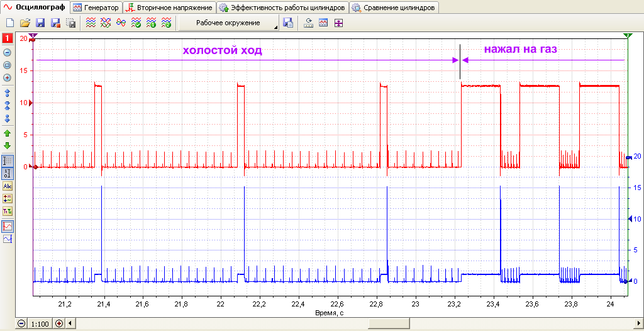Click the blue zero-level marker on right axis
Screen dimensions: 644x331
(631, 281)
